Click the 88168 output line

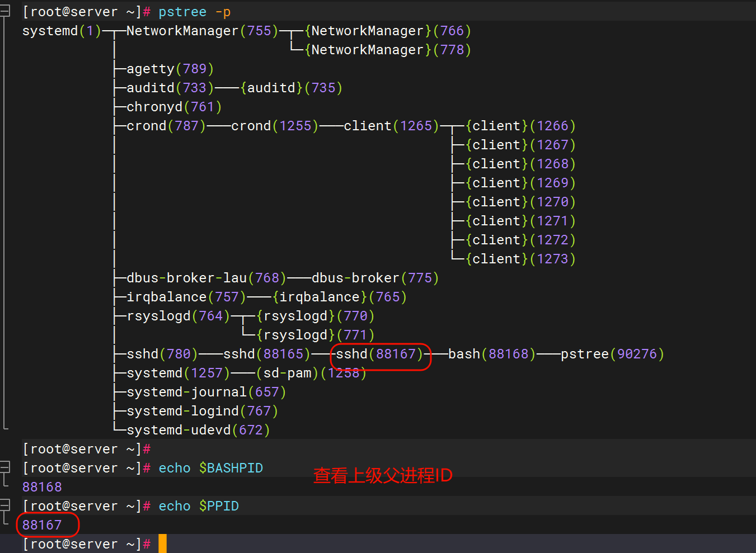[x=42, y=486]
